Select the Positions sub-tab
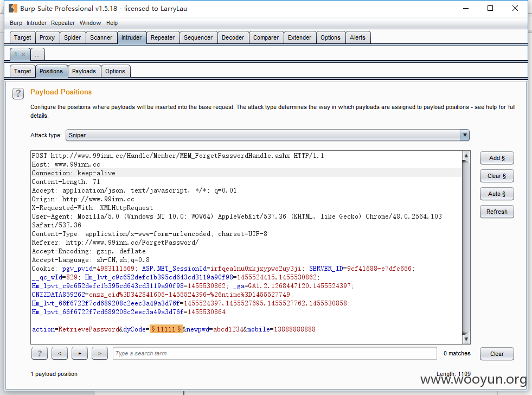The image size is (532, 395). pos(51,71)
